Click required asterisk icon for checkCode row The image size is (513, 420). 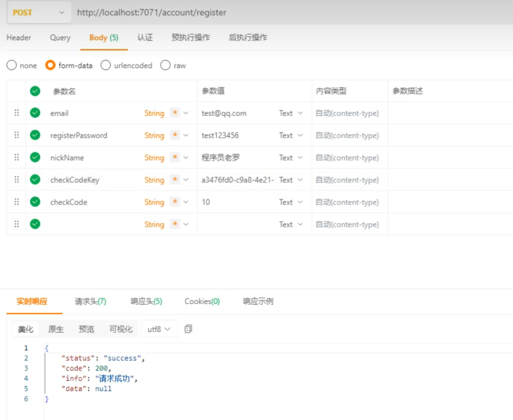pyautogui.click(x=175, y=202)
